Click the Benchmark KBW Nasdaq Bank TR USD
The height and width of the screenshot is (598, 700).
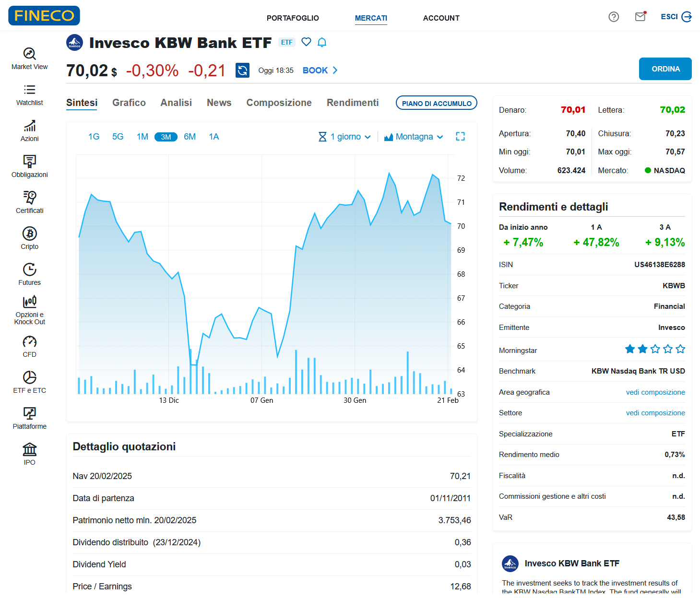coord(638,371)
